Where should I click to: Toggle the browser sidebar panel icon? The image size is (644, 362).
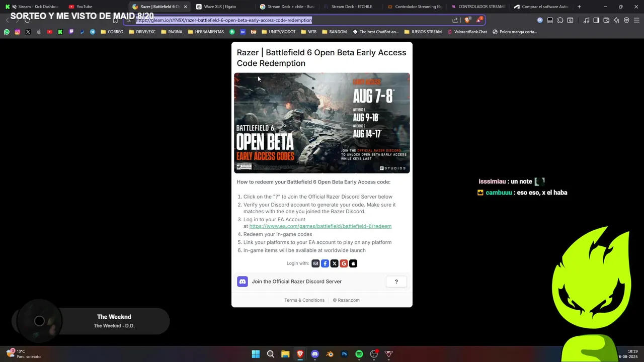[596, 20]
